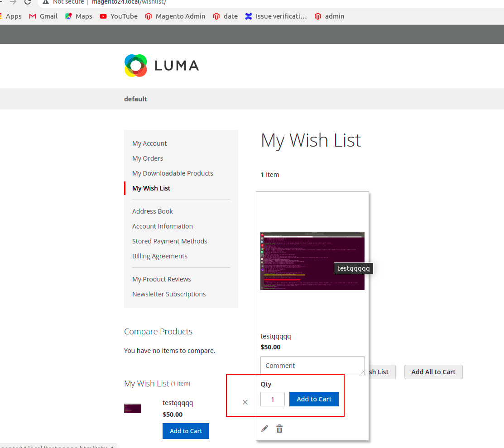The width and height of the screenshot is (504, 448).
Task: Open the Address Book page
Action: pos(153,211)
